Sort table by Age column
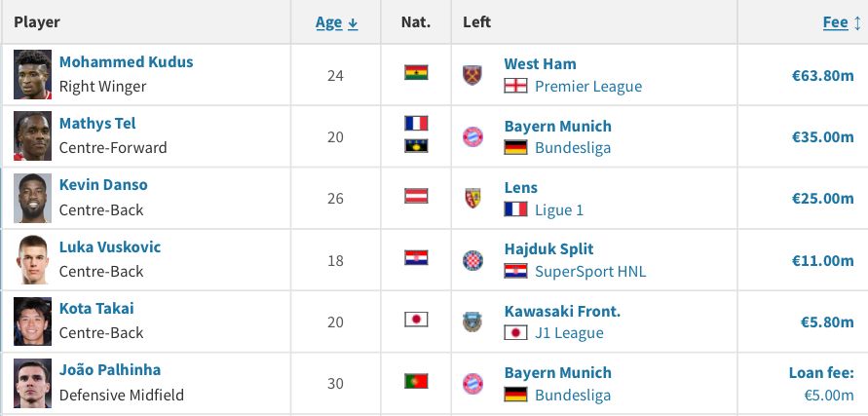Screen dimensions: 868x416 coord(329,22)
